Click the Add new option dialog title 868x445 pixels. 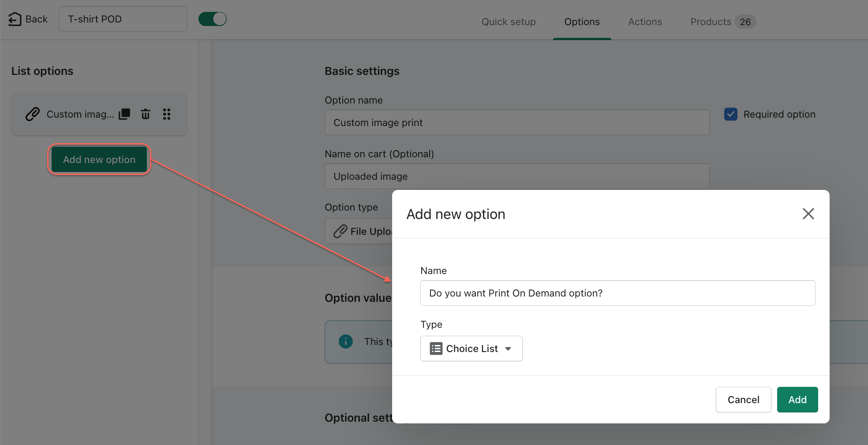456,214
